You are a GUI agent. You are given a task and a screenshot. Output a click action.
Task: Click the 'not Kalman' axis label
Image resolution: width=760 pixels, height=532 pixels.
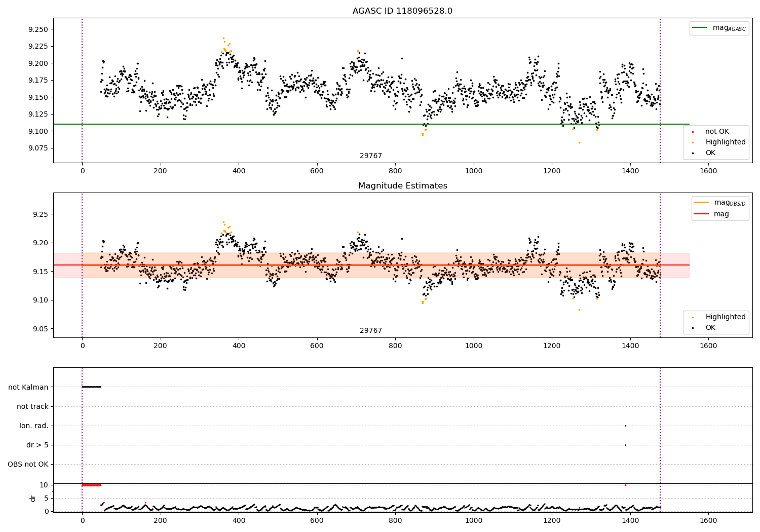(28, 387)
